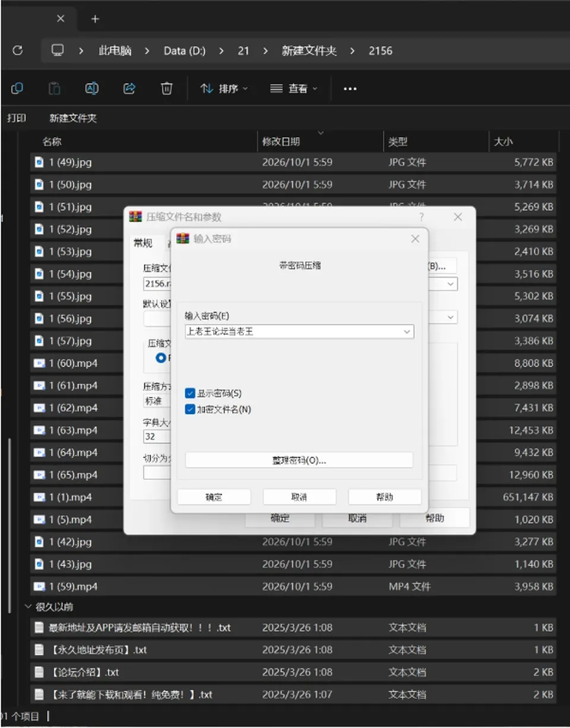Uncheck the 显示密码(S) checkbox
Screen dimensions: 570x728
190,393
